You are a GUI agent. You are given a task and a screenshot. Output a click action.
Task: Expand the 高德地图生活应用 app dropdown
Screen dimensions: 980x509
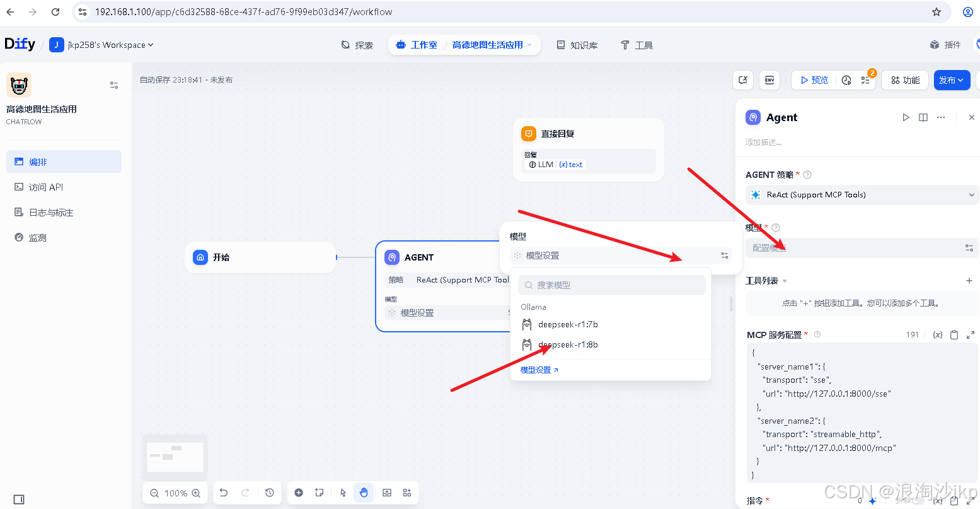[492, 45]
